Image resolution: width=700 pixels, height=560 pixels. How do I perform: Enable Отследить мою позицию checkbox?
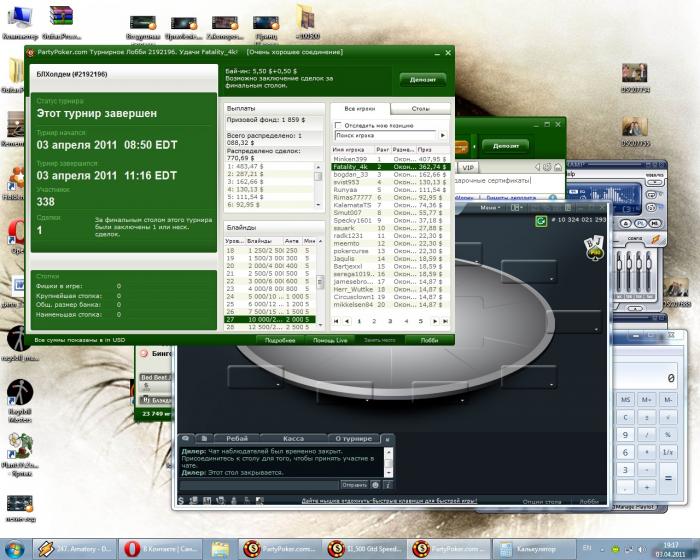(x=337, y=125)
